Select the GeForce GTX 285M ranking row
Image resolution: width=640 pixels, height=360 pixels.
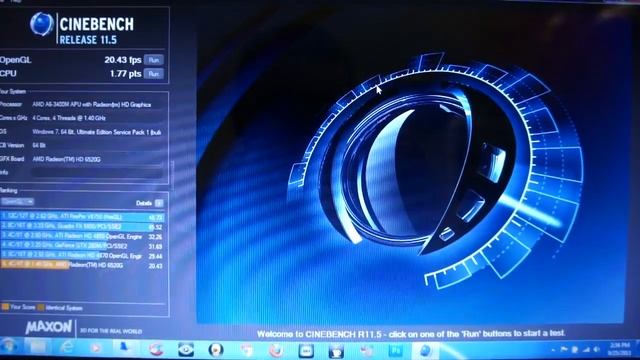click(82, 246)
